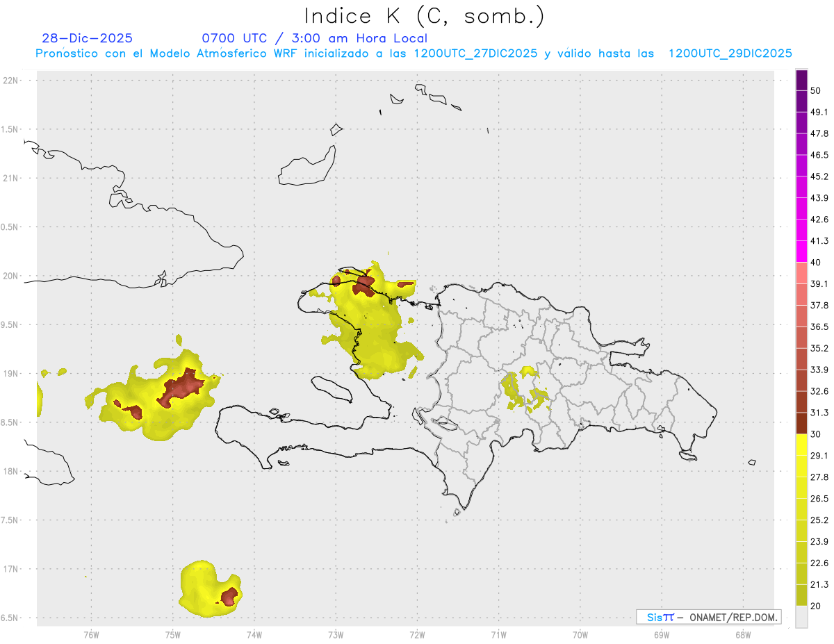Click the magenta legend band between 40 and 41.3
The width and height of the screenshot is (834, 644).
(x=801, y=252)
